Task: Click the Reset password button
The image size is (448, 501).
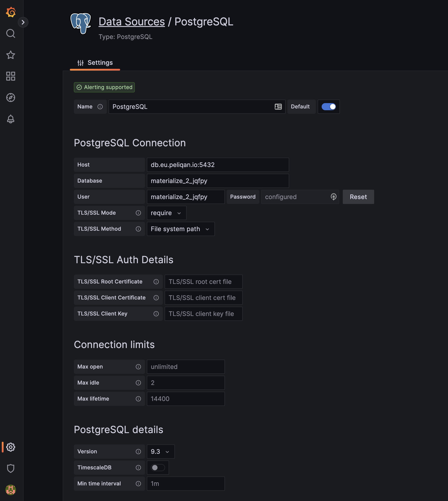Action: [358, 197]
